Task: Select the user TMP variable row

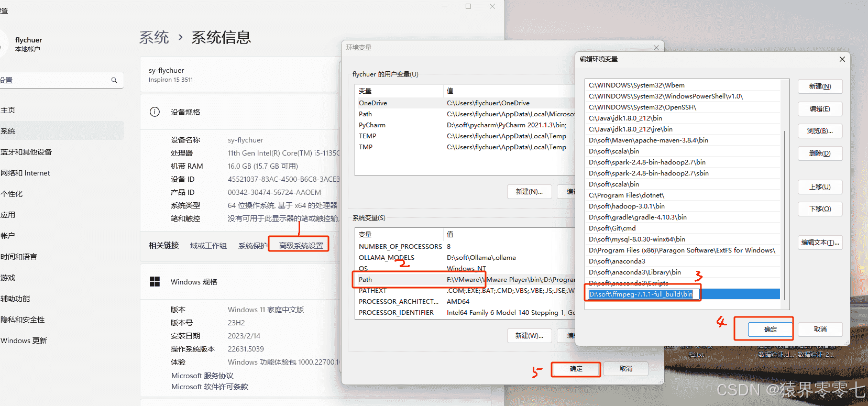Action: [465, 147]
